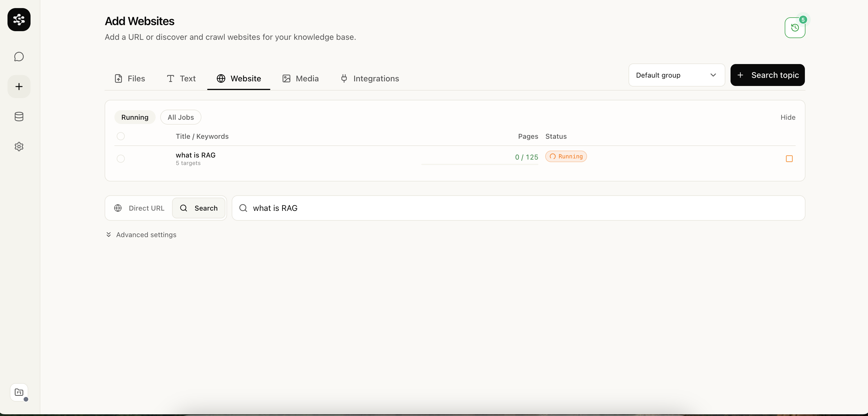
Task: Click the 0 / 125 progress bar
Action: [480, 165]
